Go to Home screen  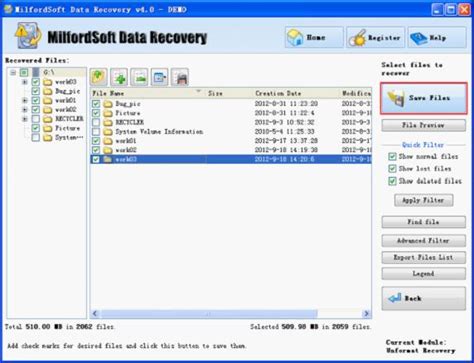314,38
